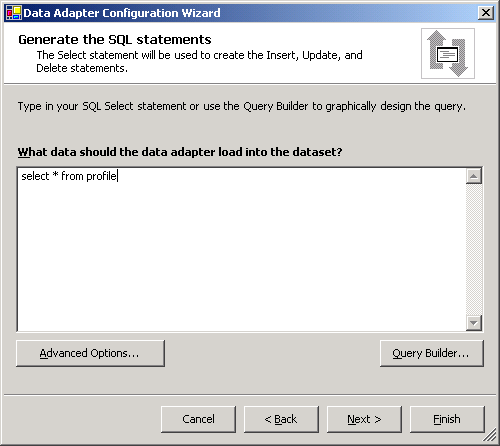
Task: Click the 'The Select statement will be used' description
Action: [199, 61]
